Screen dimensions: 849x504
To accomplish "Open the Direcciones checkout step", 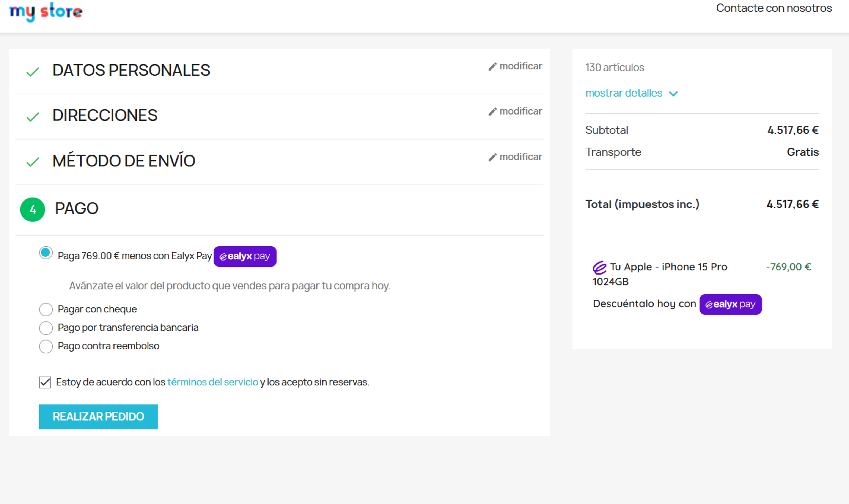I will pyautogui.click(x=105, y=115).
